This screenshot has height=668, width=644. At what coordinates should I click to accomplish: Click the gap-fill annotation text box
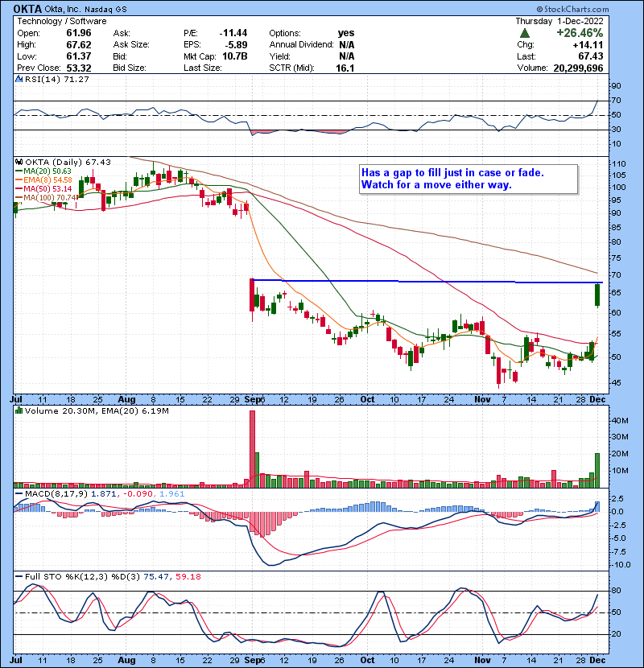(x=469, y=179)
